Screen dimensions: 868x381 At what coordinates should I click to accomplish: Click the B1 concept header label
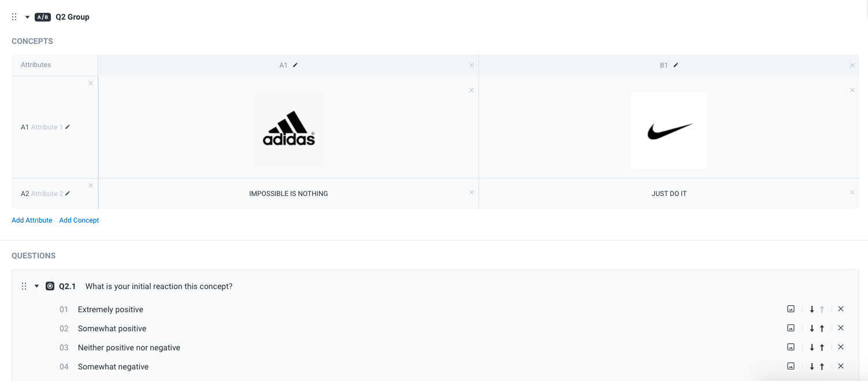point(664,65)
